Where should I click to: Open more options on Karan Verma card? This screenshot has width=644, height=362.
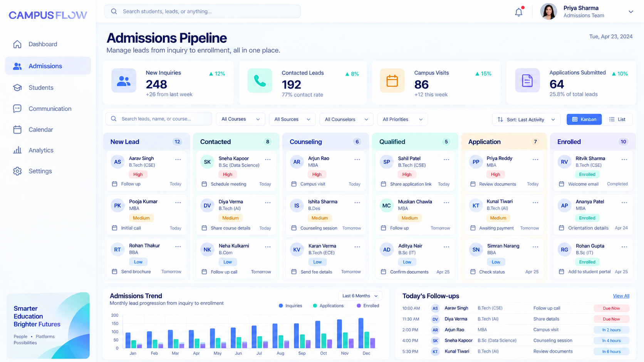click(x=357, y=247)
